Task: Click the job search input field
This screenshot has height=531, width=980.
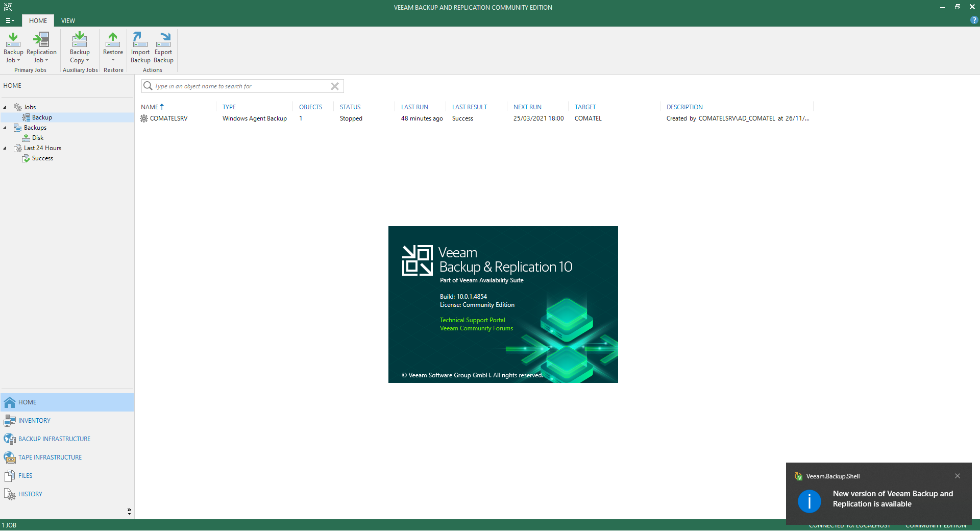Action: [240, 86]
